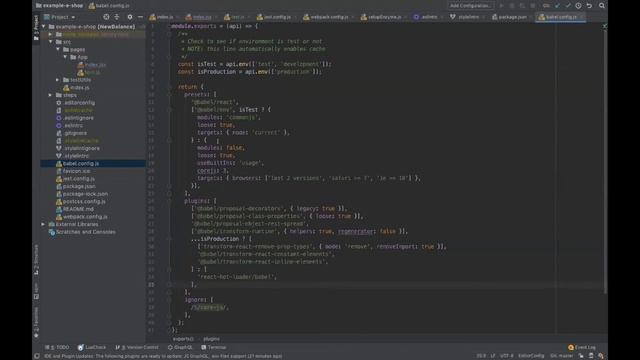The height and width of the screenshot is (360, 640).
Task: Select package.json in project tree
Action: (x=79, y=186)
